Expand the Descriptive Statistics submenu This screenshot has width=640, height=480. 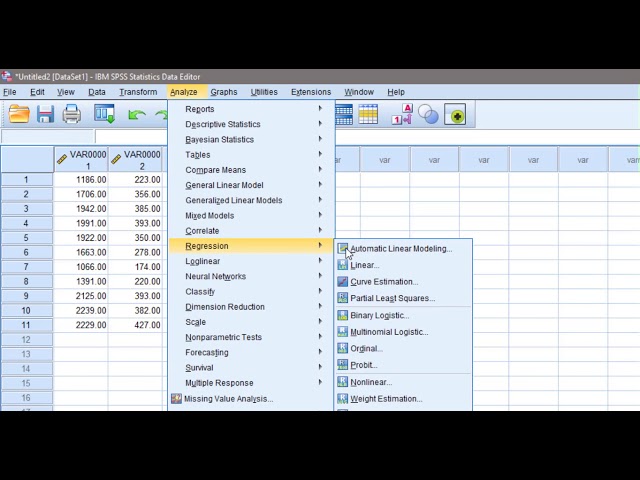pos(251,124)
